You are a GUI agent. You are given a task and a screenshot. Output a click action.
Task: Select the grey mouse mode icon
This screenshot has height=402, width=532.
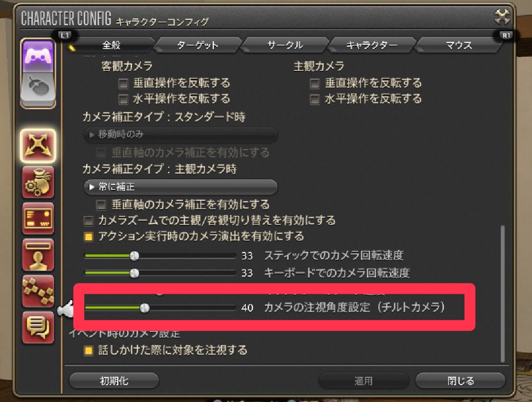(38, 89)
